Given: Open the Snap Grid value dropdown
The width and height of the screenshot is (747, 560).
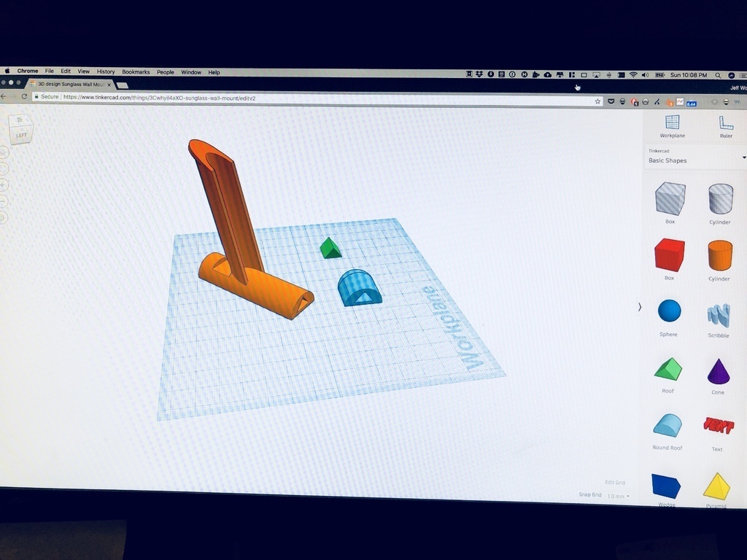Looking at the screenshot, I should point(618,496).
